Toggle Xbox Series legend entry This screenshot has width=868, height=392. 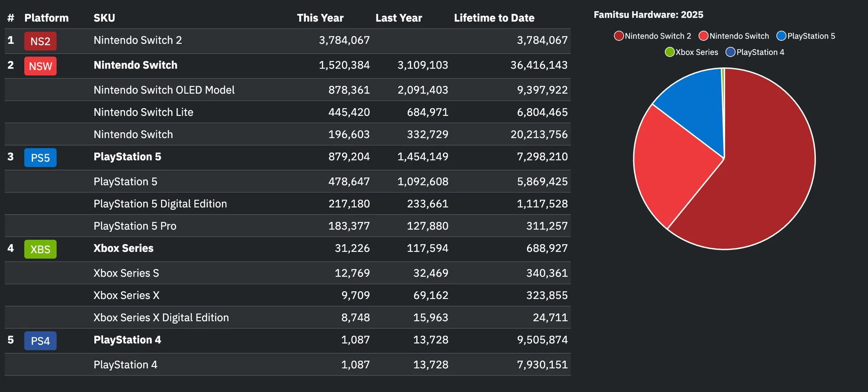(x=691, y=52)
